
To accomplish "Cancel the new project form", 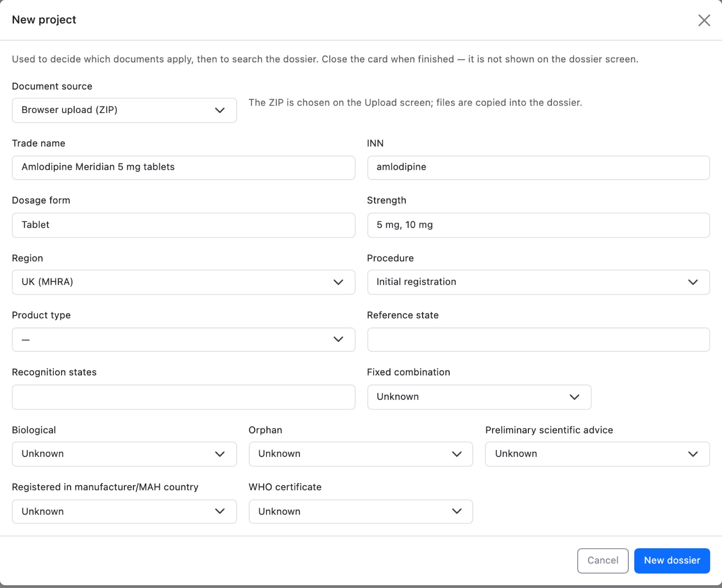I will point(603,561).
